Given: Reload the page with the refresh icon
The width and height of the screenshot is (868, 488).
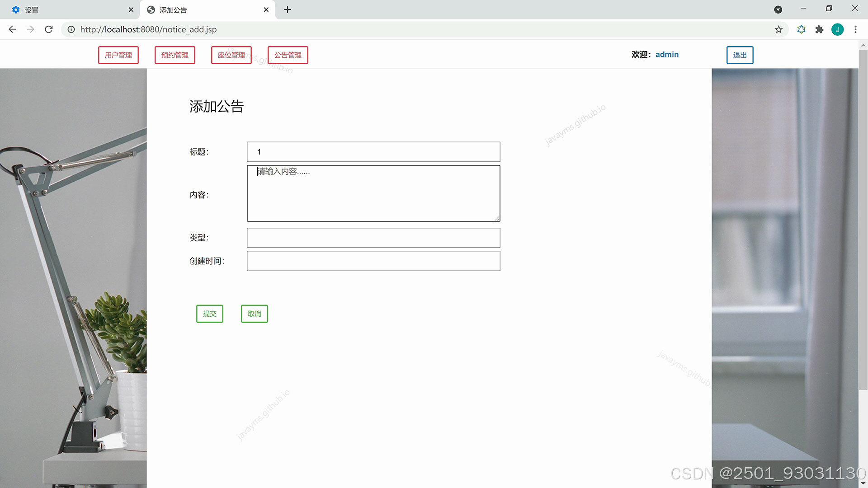Looking at the screenshot, I should point(49,29).
